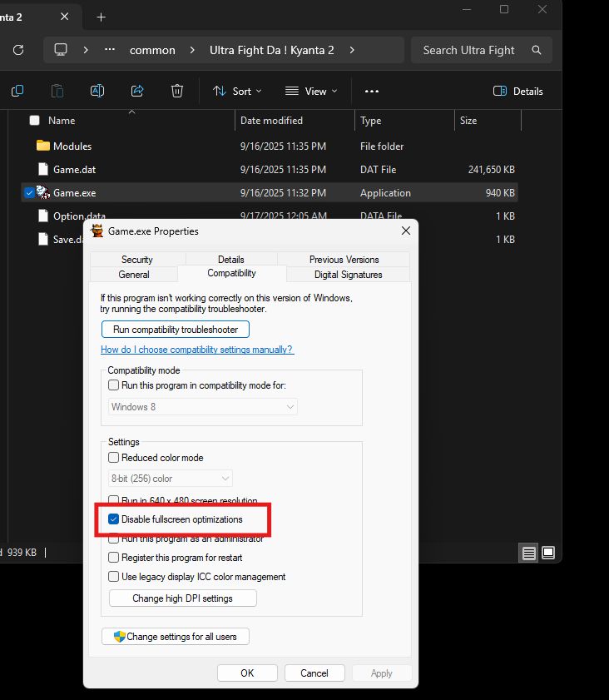Check the select-all checkbox beside Name header
This screenshot has height=700, width=609.
34,120
